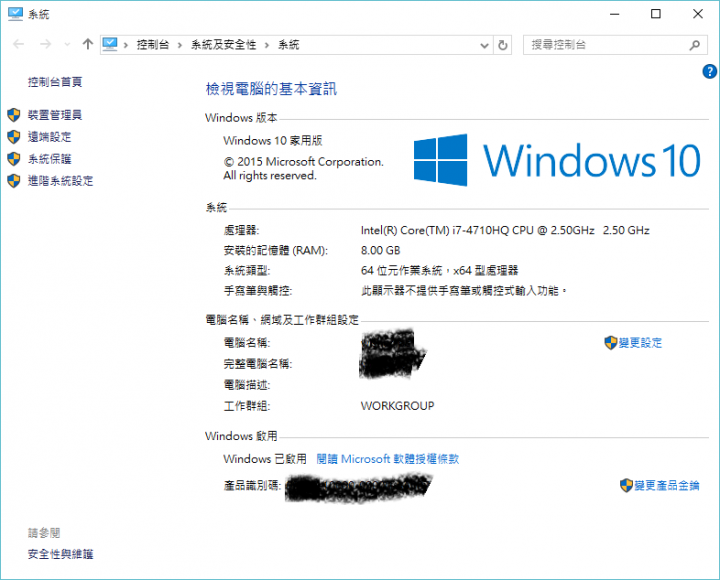This screenshot has height=580, width=720.
Task: Click shield icon next to 變更產品金鑰
Action: pyautogui.click(x=626, y=485)
